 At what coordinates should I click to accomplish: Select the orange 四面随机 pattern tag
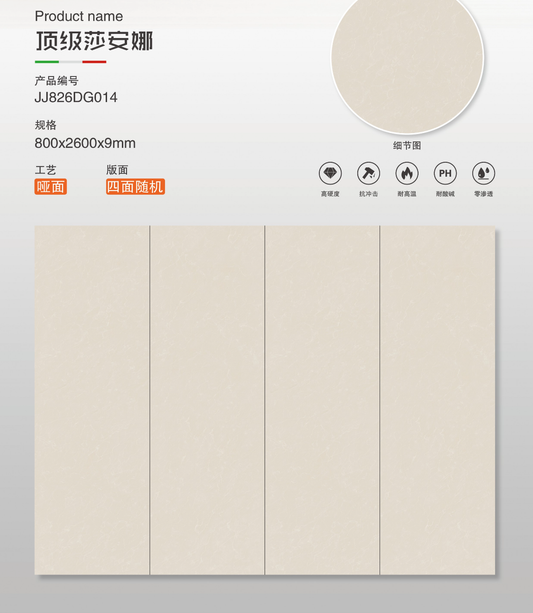(135, 186)
